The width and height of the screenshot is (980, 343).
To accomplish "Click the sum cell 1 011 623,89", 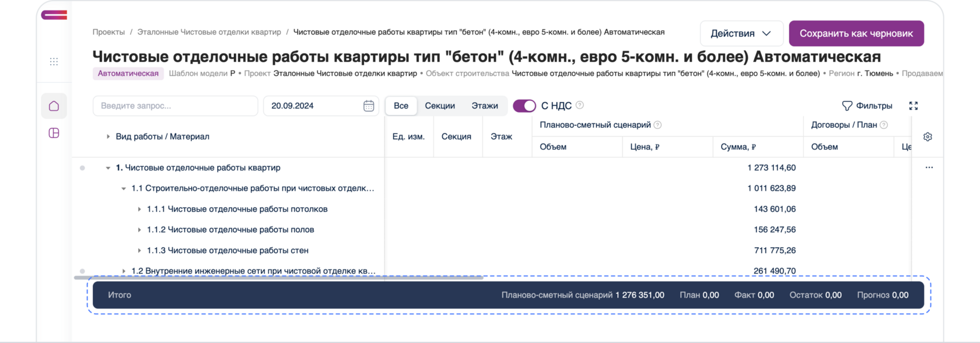I will 771,188.
